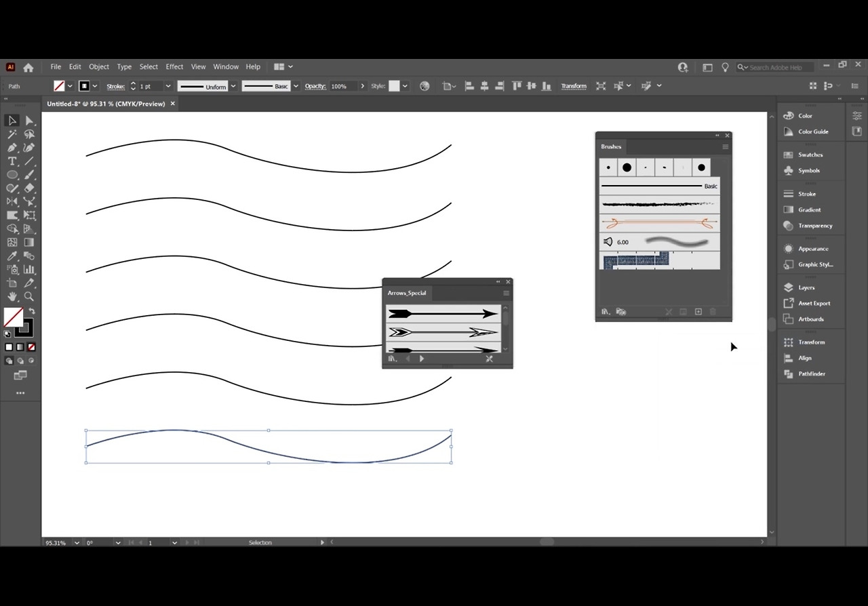This screenshot has height=606, width=868.
Task: Select the Brushes panel tab
Action: 611,146
